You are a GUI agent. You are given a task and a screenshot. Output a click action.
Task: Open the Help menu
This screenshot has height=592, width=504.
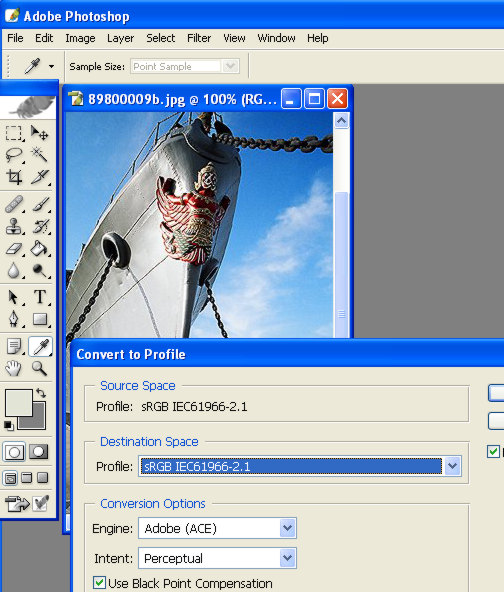(x=318, y=38)
